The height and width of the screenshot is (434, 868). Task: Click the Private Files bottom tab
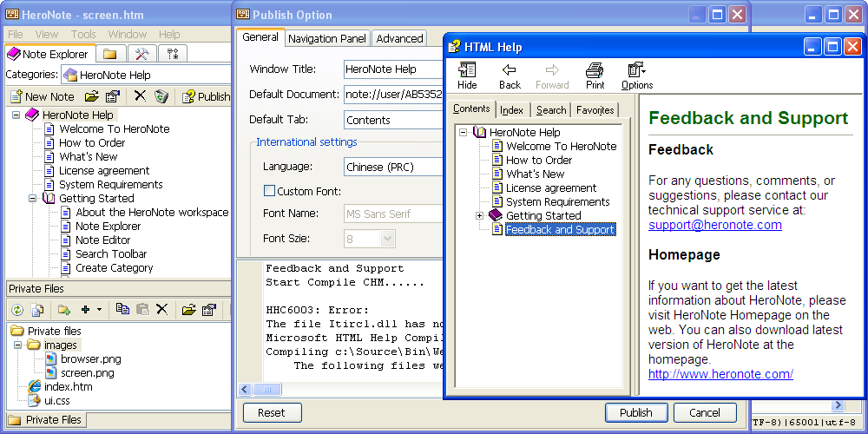(47, 419)
